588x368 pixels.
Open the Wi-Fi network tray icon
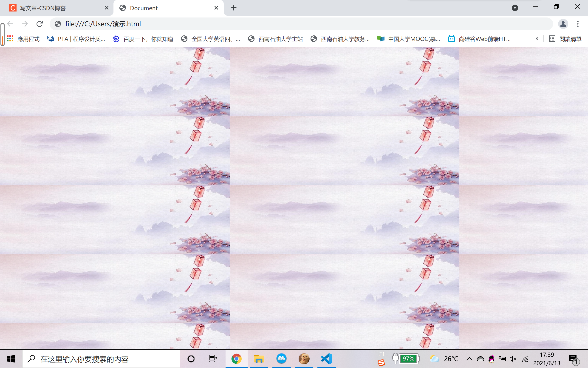click(x=525, y=359)
